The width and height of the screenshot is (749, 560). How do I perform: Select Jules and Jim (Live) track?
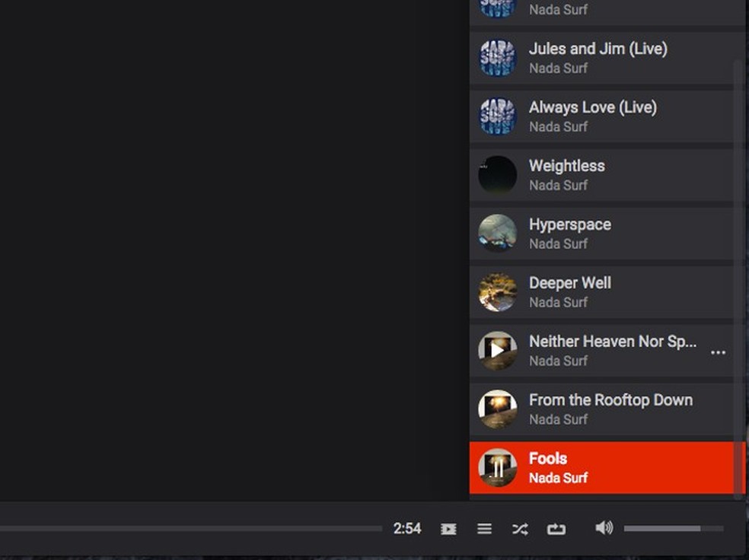tap(602, 59)
